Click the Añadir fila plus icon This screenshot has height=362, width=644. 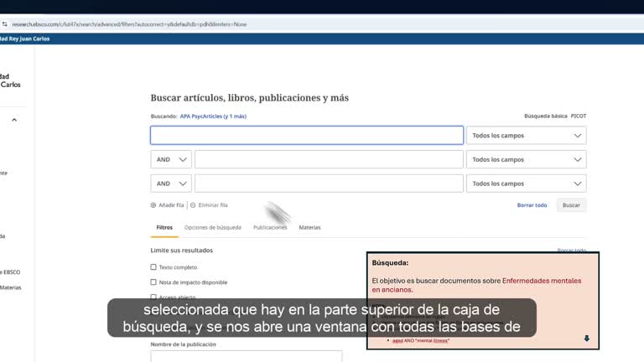coord(153,205)
